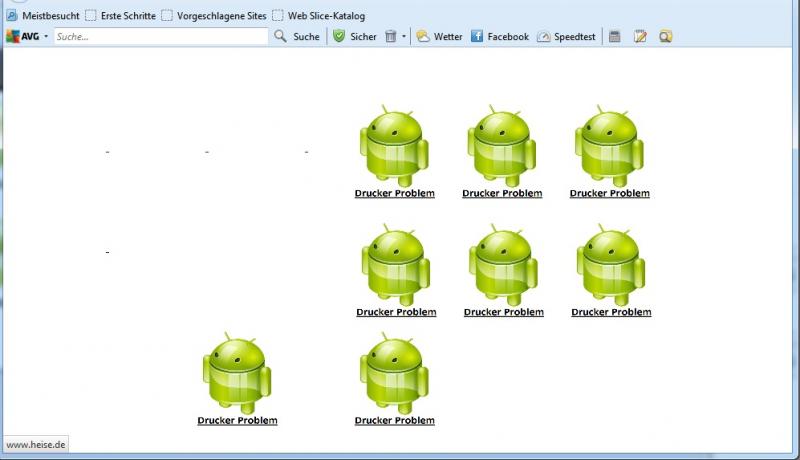The image size is (800, 460).
Task: Click the magnifier icon at toolbar end
Action: (x=665, y=36)
